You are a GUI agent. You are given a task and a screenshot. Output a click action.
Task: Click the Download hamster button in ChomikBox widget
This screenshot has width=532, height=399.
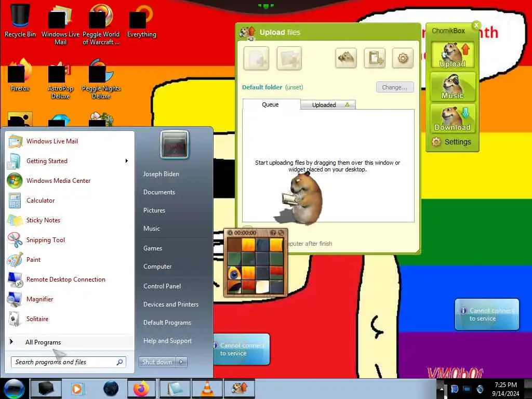point(453,118)
